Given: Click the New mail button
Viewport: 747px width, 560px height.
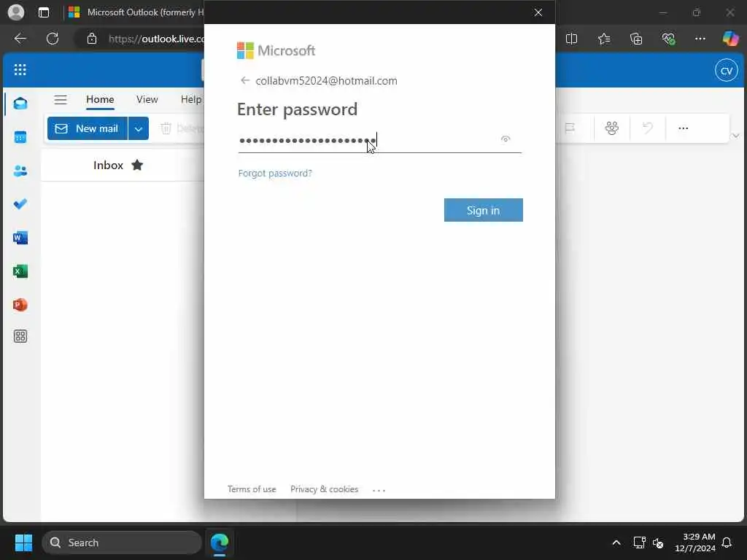Looking at the screenshot, I should [88, 128].
